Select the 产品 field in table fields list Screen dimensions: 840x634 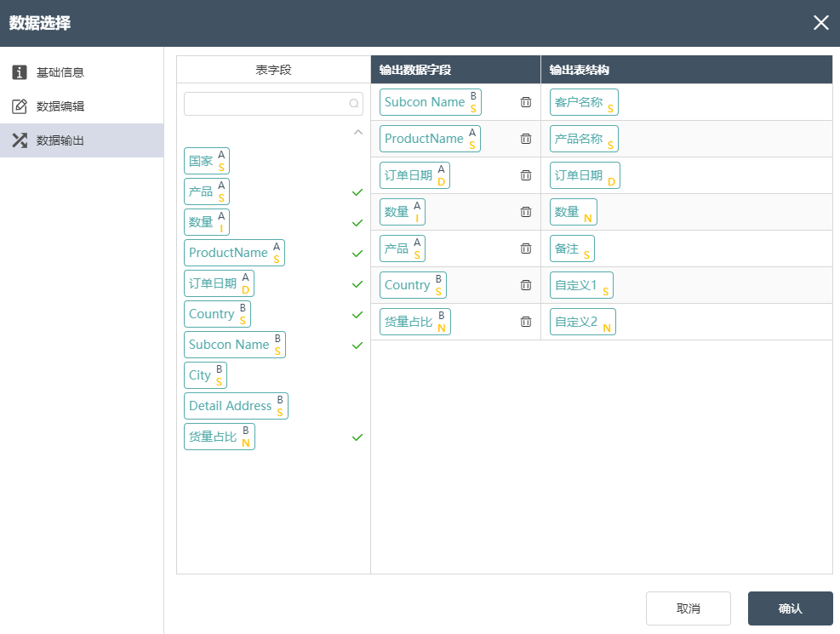(x=207, y=191)
